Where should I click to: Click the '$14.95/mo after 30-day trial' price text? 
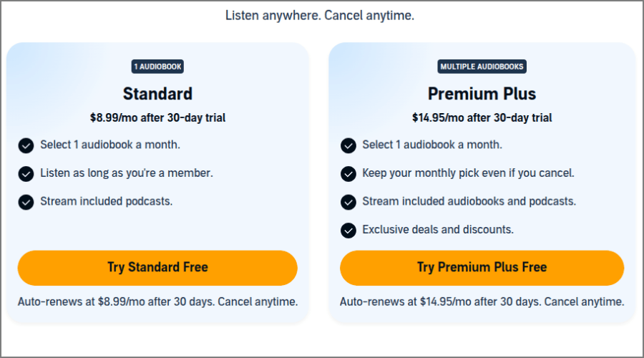coord(482,117)
